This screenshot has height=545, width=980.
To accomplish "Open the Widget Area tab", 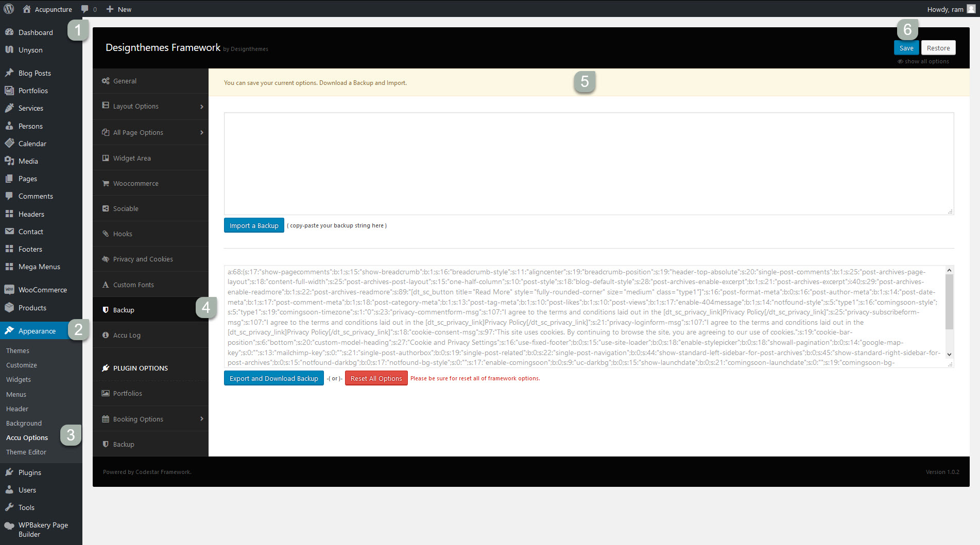I will (150, 158).
